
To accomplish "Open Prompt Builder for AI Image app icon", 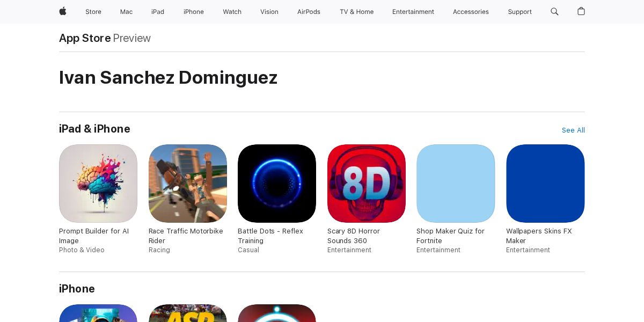I will point(98,184).
